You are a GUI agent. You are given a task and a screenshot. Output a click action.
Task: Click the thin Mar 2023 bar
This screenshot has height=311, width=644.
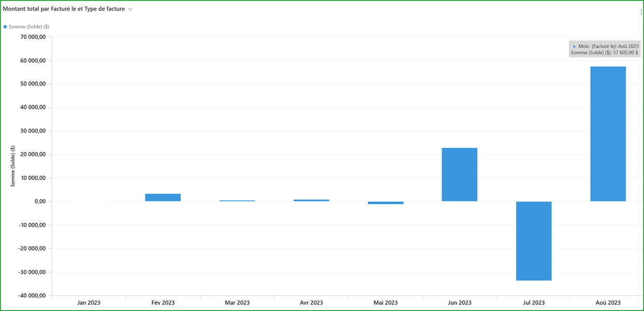point(237,201)
